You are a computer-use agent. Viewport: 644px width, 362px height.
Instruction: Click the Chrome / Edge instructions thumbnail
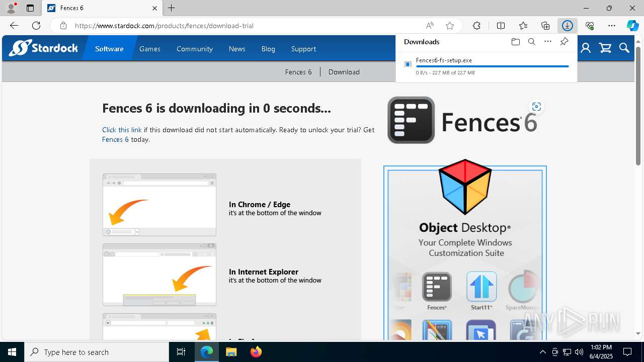[x=159, y=205]
